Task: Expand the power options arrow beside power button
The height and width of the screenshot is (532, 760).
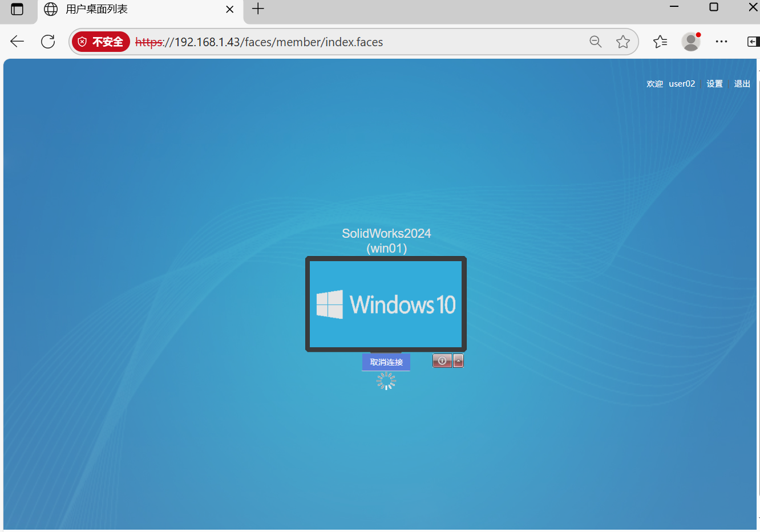Action: tap(458, 361)
